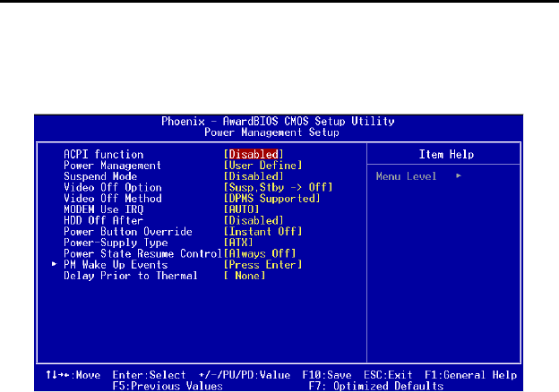
Task: Click the Menu Level arrow indicator
Action: click(459, 175)
